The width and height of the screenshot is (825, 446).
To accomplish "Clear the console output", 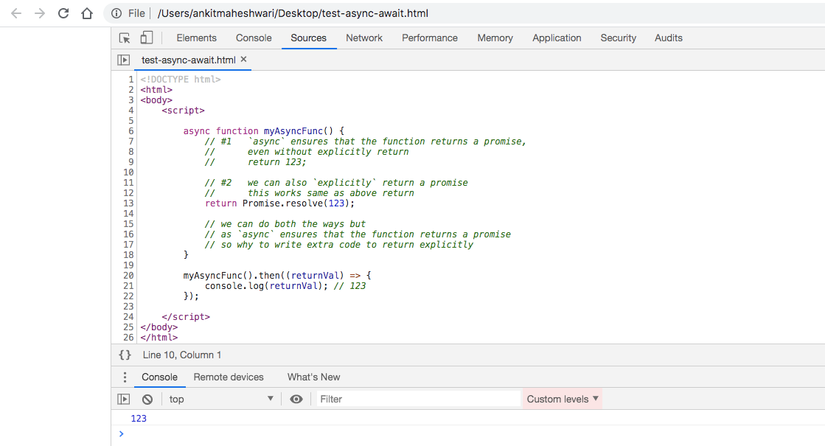I will (x=147, y=399).
